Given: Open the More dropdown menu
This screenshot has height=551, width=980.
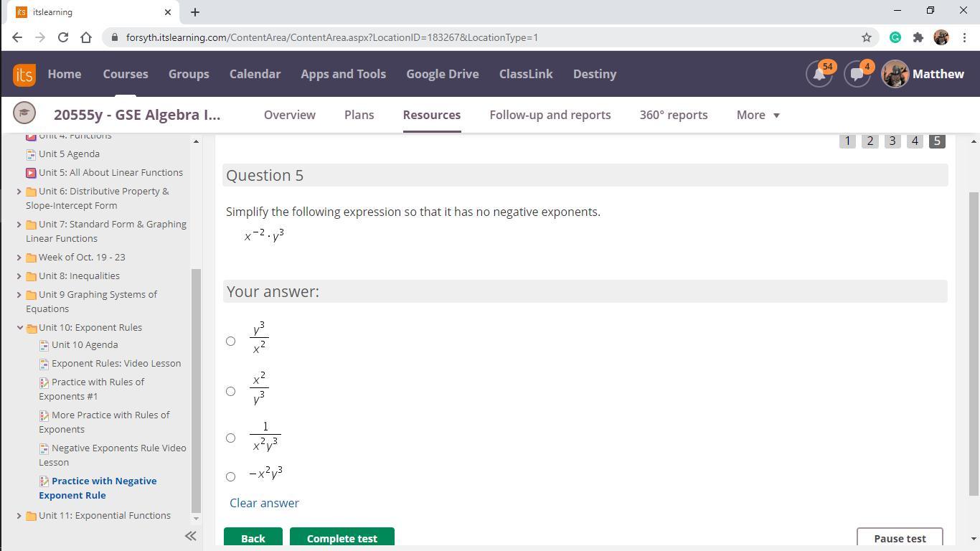Looking at the screenshot, I should click(x=758, y=115).
